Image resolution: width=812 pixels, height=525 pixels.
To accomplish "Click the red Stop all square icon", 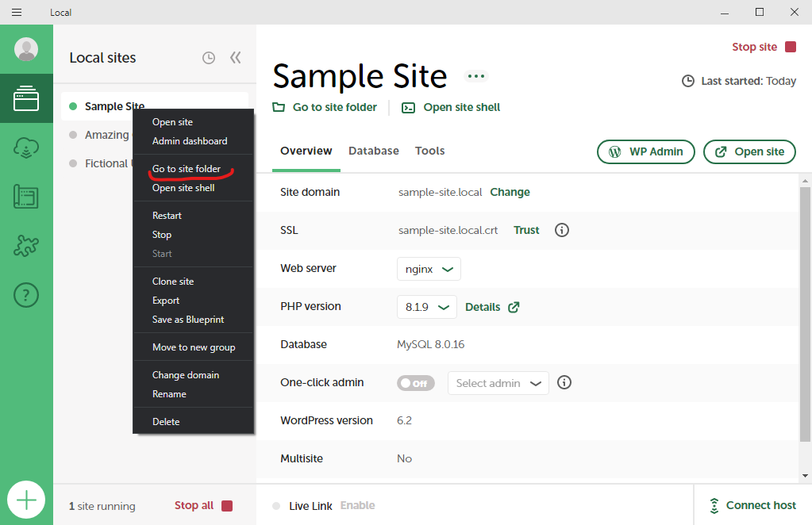I will 227,505.
